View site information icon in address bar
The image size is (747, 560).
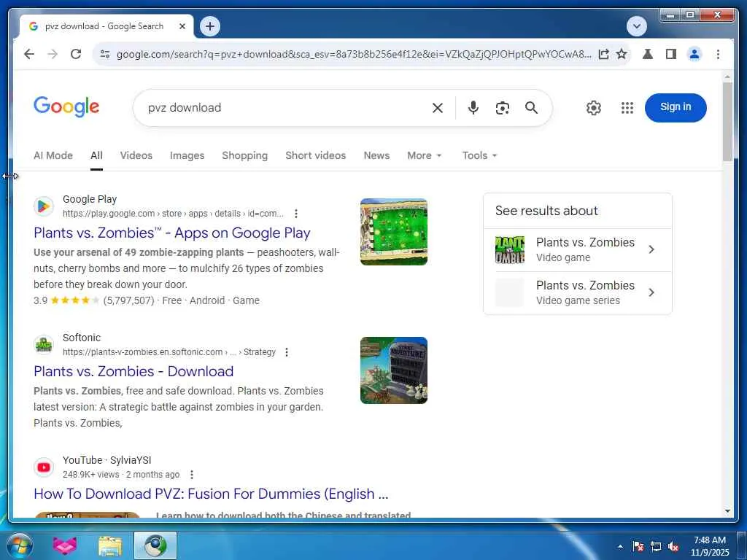[105, 54]
